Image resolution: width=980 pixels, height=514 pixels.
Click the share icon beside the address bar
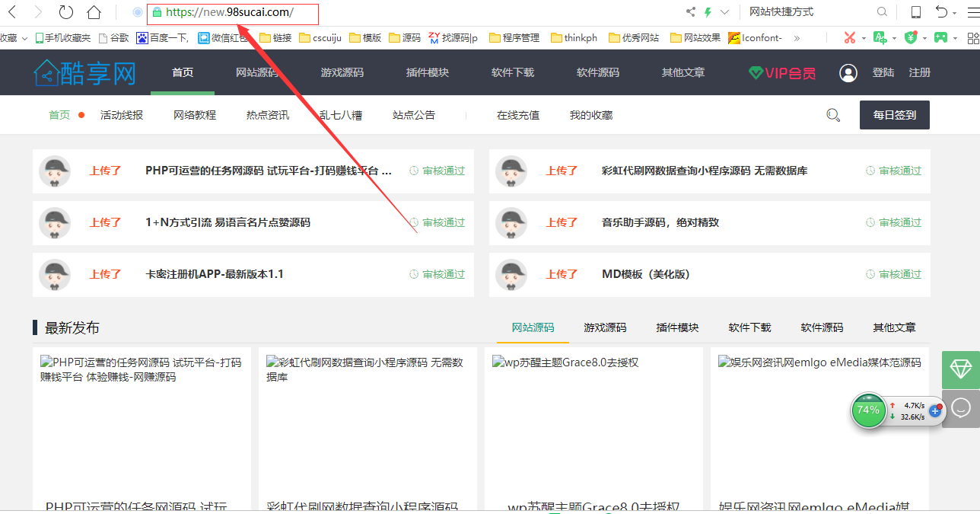690,10
